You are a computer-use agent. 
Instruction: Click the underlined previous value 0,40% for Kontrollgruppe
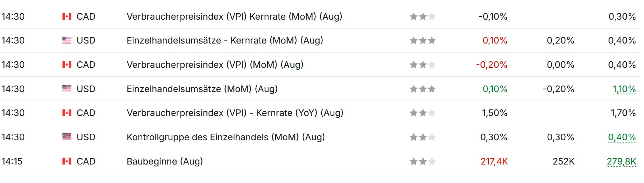pos(622,137)
